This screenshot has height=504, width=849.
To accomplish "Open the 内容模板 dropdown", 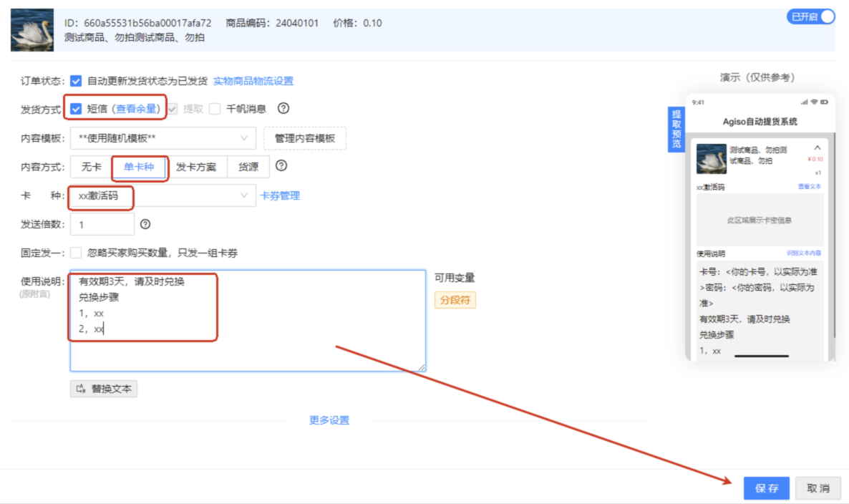I will [162, 138].
